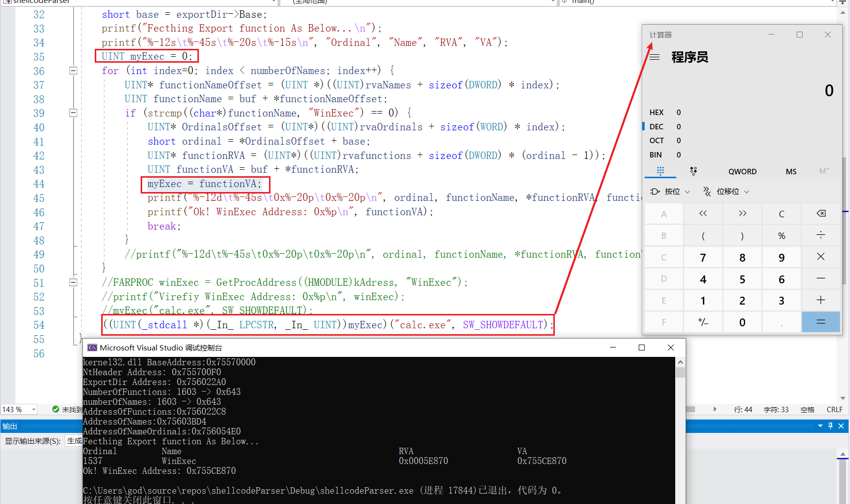Open the 位移位 bit shift dropdown
The image size is (850, 504).
[726, 192]
